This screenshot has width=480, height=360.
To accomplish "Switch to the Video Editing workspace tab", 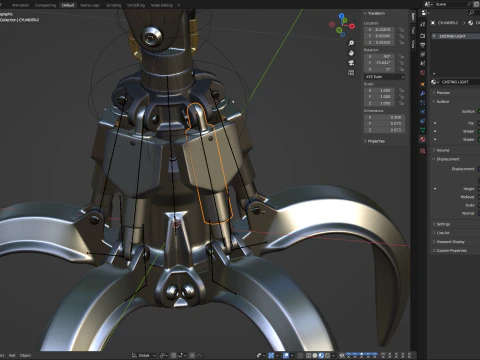I will click(162, 5).
